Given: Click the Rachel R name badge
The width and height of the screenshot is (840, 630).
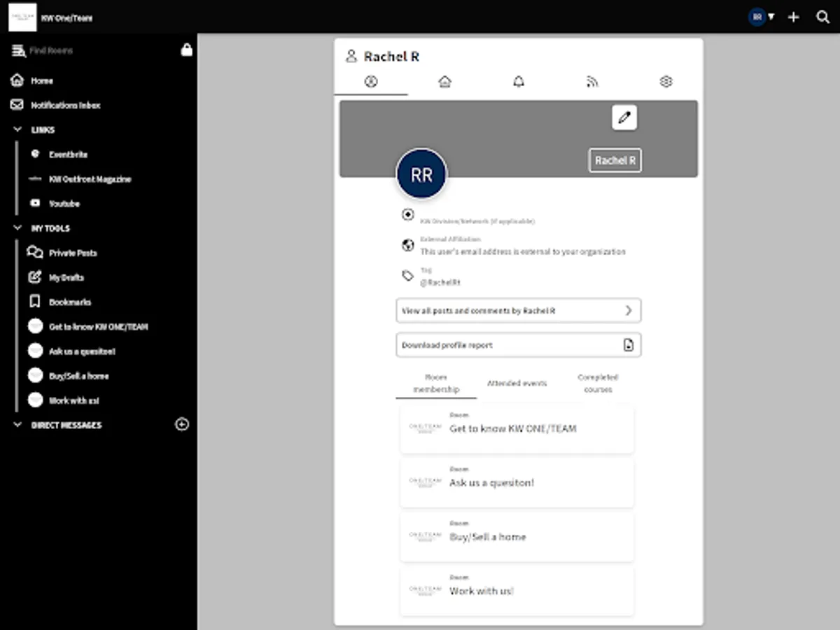Looking at the screenshot, I should (615, 160).
